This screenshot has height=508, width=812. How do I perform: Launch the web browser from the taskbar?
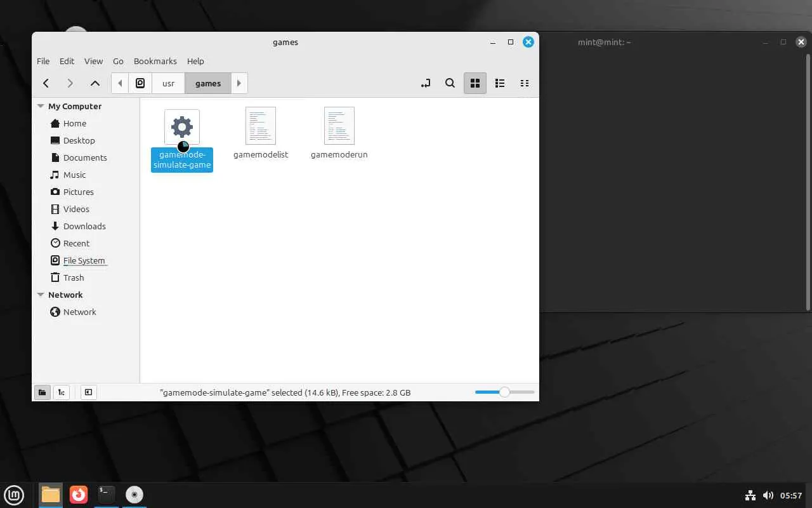click(79, 495)
